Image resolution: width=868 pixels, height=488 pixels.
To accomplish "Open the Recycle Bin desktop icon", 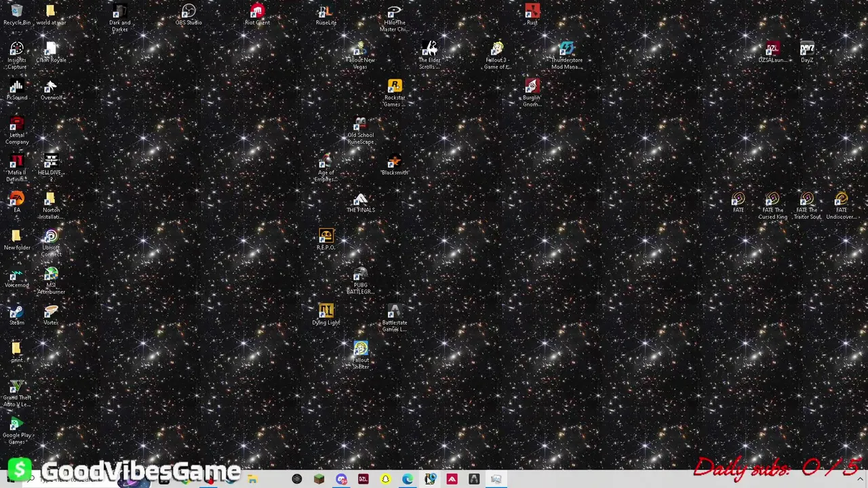I will [x=17, y=14].
